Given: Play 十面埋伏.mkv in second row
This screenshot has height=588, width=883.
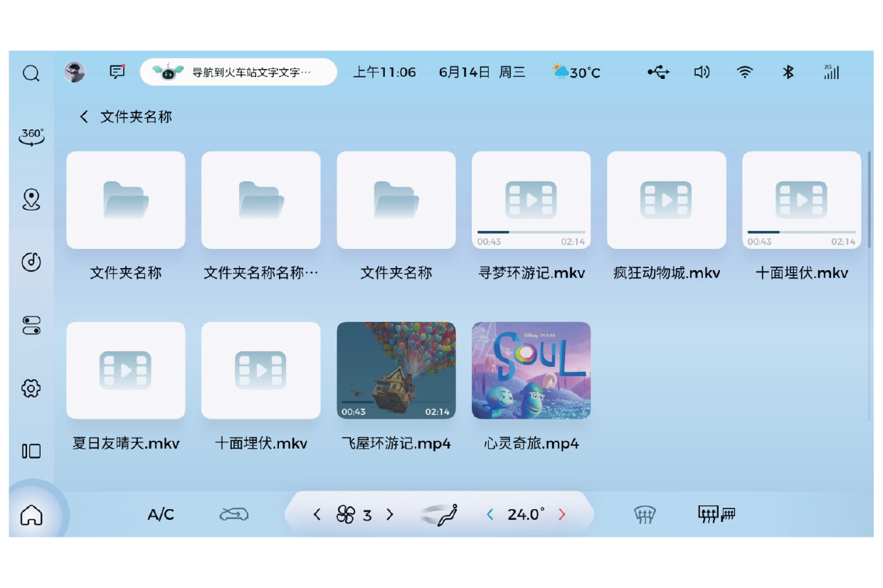Looking at the screenshot, I should pyautogui.click(x=261, y=370).
